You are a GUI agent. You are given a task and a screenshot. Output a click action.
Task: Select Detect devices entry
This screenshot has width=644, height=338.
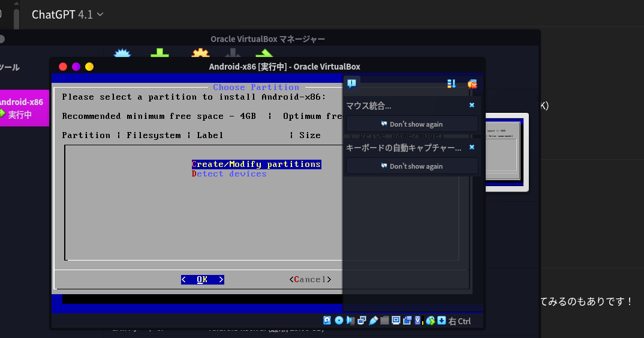click(x=229, y=174)
